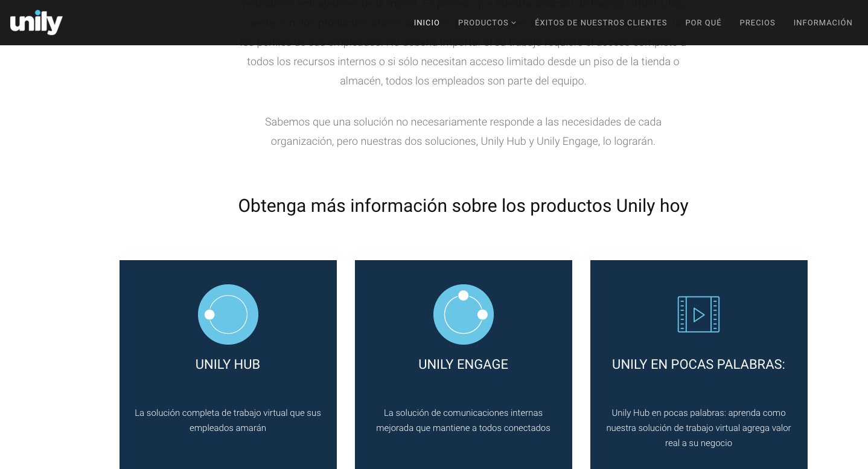Click the video play film icon
The width and height of the screenshot is (868, 469).
[698, 314]
